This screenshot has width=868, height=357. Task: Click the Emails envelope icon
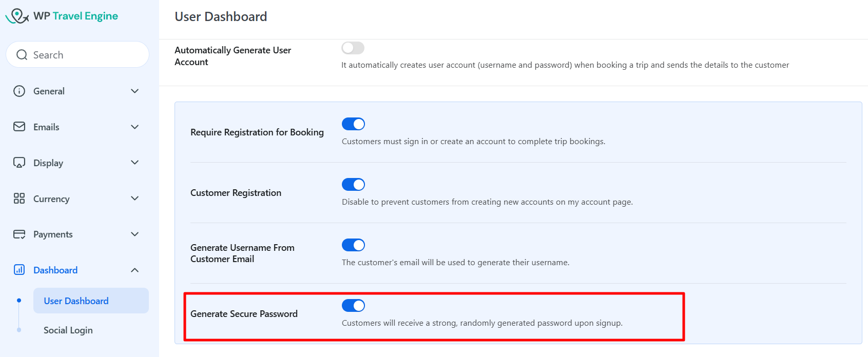coord(19,127)
